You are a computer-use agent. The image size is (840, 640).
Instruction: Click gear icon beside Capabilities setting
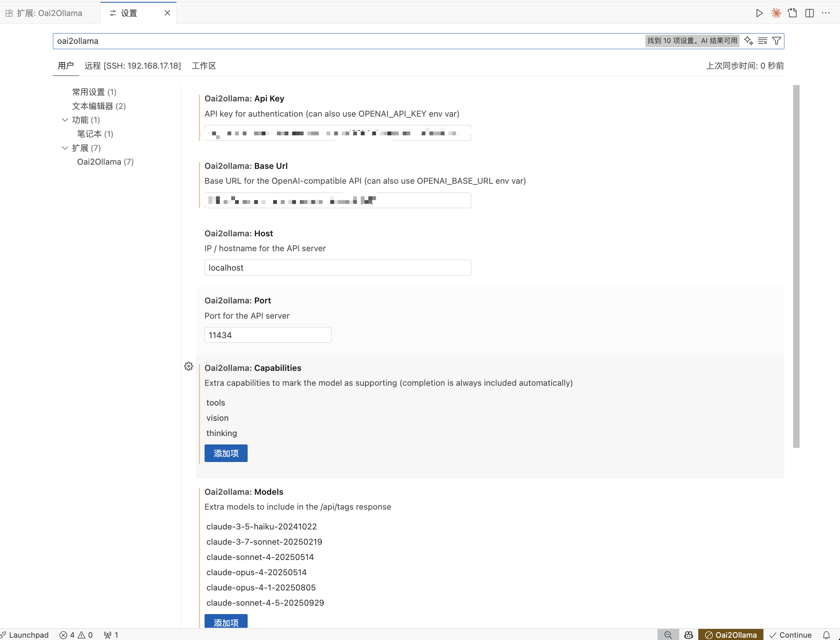click(189, 366)
